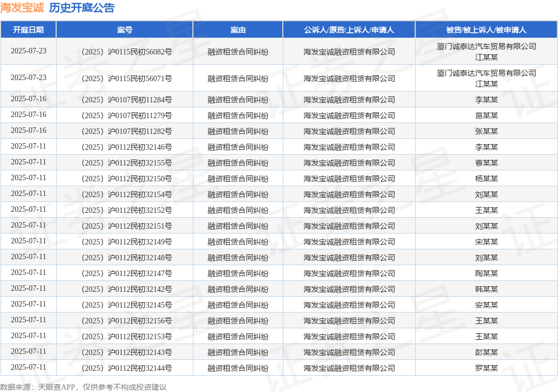Select the 案号 column header

point(125,30)
